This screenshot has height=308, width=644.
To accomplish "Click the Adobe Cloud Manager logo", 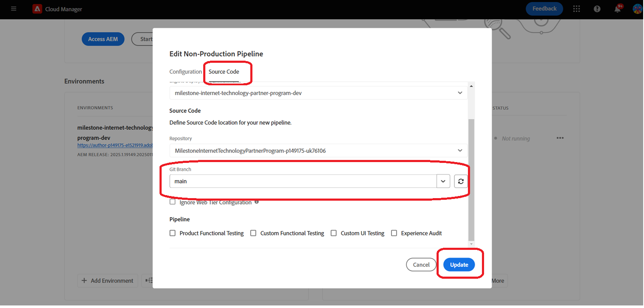I will click(37, 9).
